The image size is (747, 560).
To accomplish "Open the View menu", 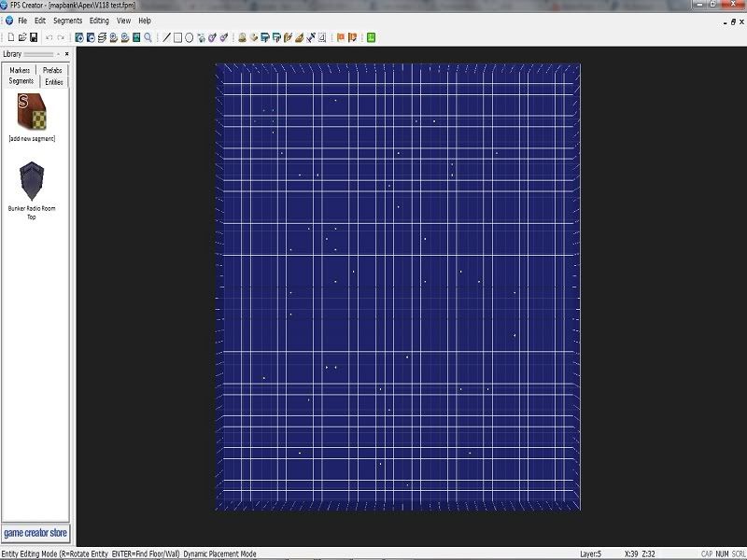I will click(x=123, y=21).
